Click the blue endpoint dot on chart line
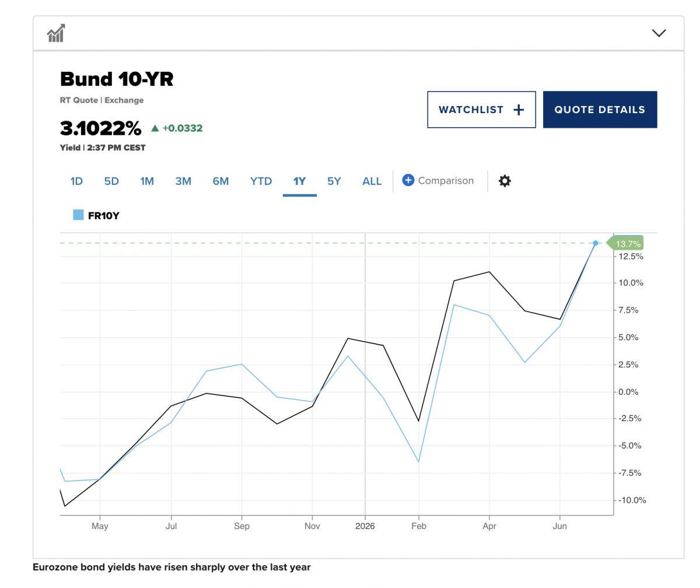The height and width of the screenshot is (588, 700). click(x=596, y=243)
